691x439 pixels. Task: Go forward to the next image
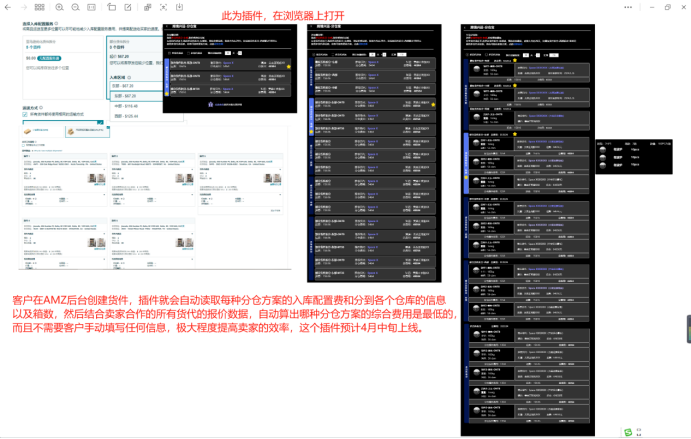24,7
